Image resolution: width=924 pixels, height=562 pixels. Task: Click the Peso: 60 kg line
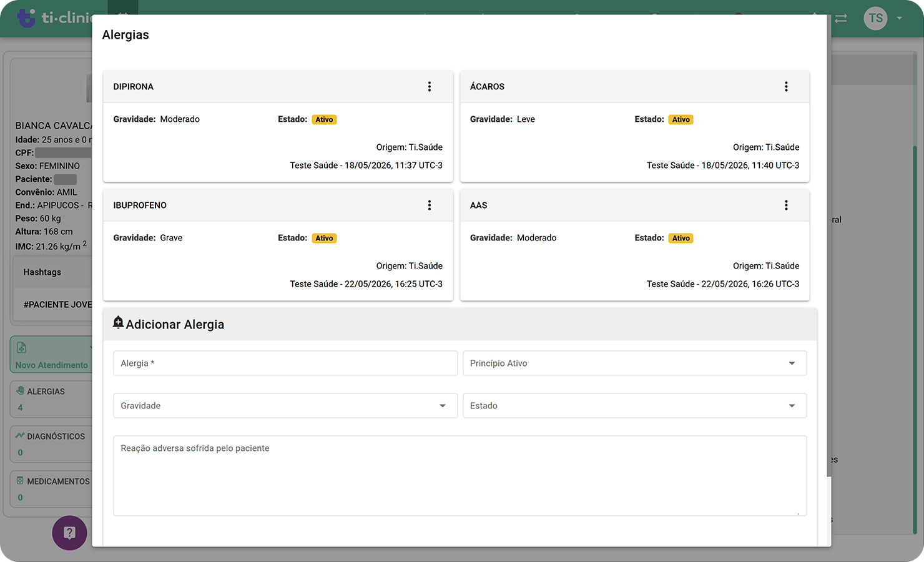(x=38, y=219)
